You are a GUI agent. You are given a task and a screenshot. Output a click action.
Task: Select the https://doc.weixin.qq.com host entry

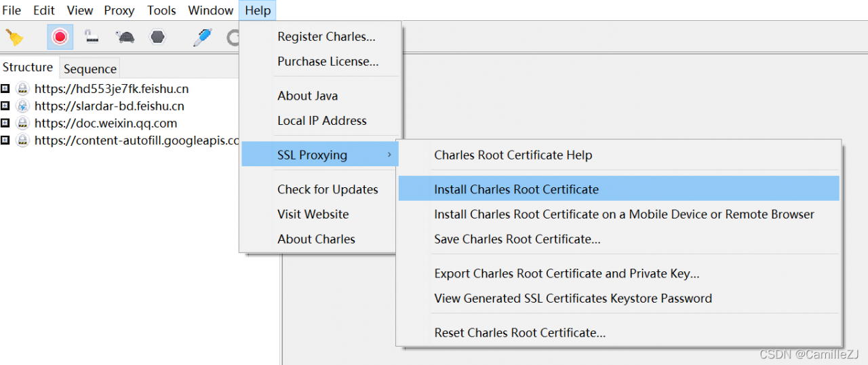point(106,123)
